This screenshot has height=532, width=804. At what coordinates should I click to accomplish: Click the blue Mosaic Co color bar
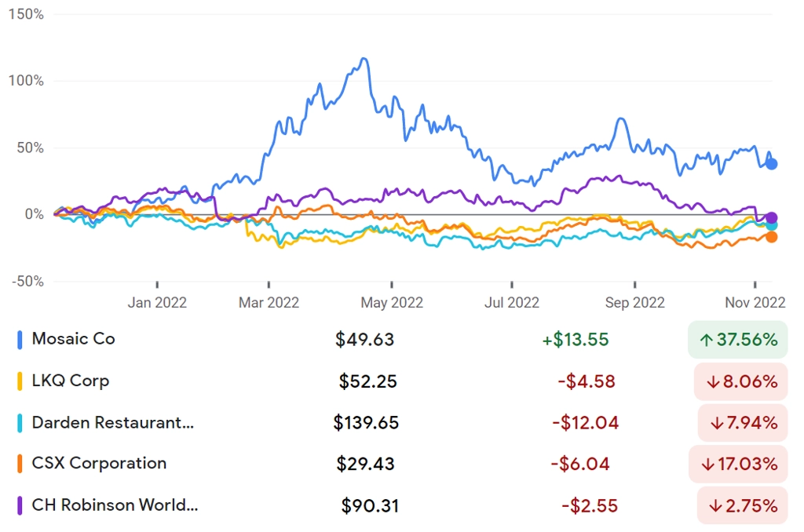[x=20, y=340]
